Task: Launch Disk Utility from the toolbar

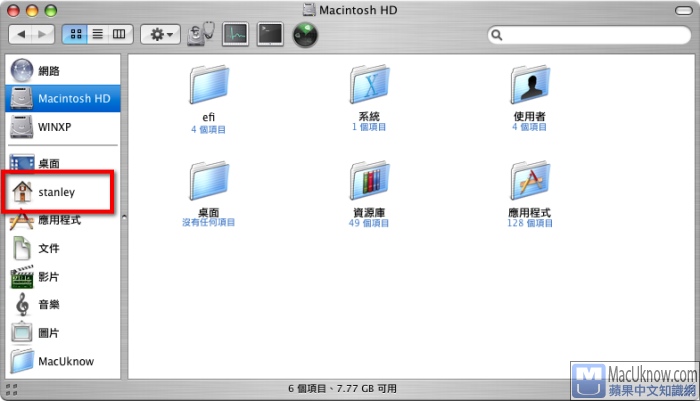Action: click(200, 33)
